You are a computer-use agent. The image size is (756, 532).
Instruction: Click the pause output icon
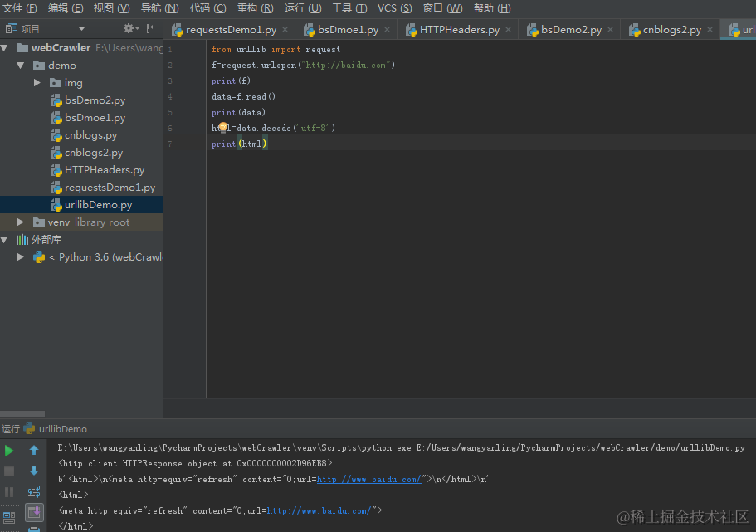[9, 492]
